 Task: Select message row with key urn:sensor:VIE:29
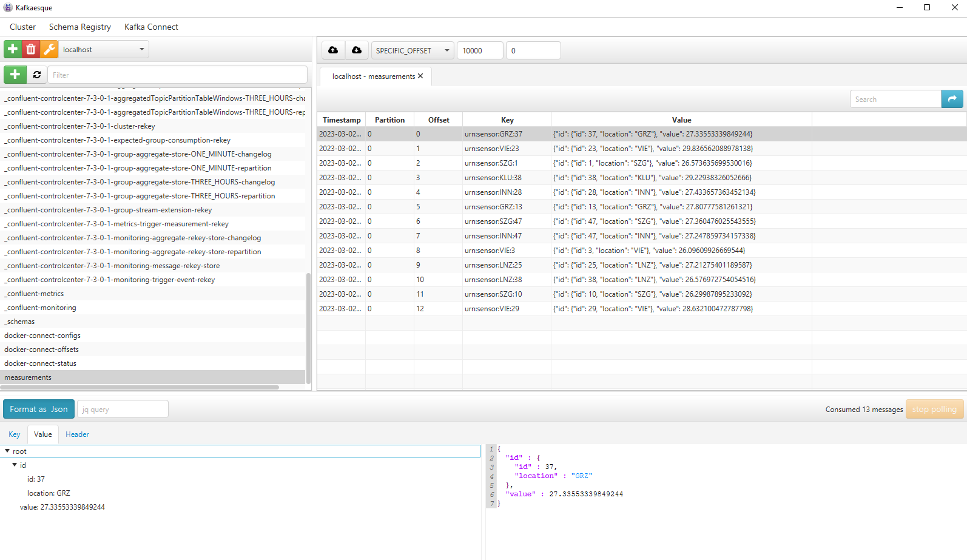(x=642, y=309)
